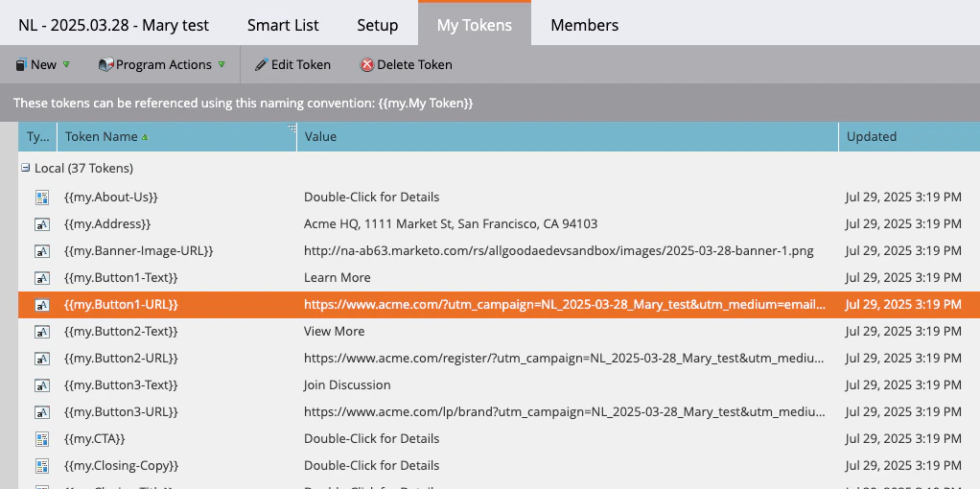
Task: Click the Learn More value
Action: 337,278
